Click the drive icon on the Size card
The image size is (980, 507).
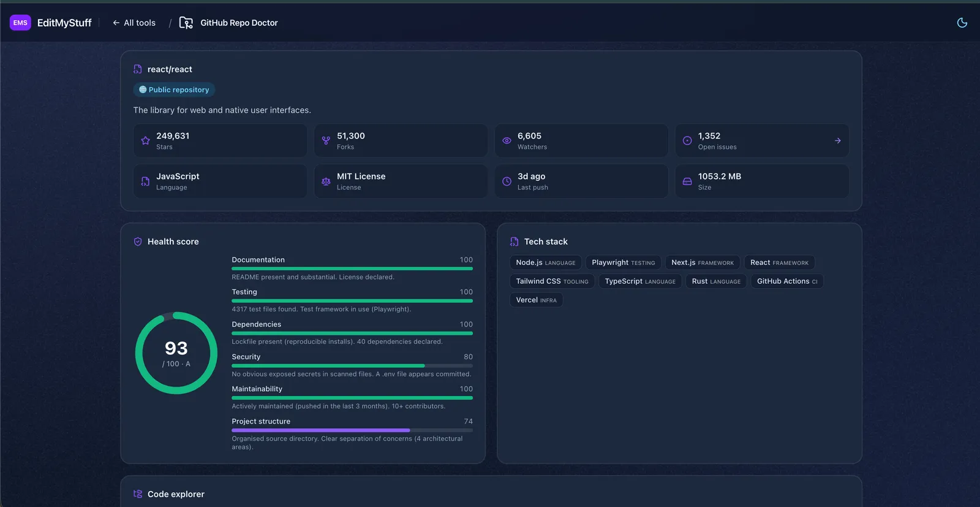pyautogui.click(x=687, y=181)
